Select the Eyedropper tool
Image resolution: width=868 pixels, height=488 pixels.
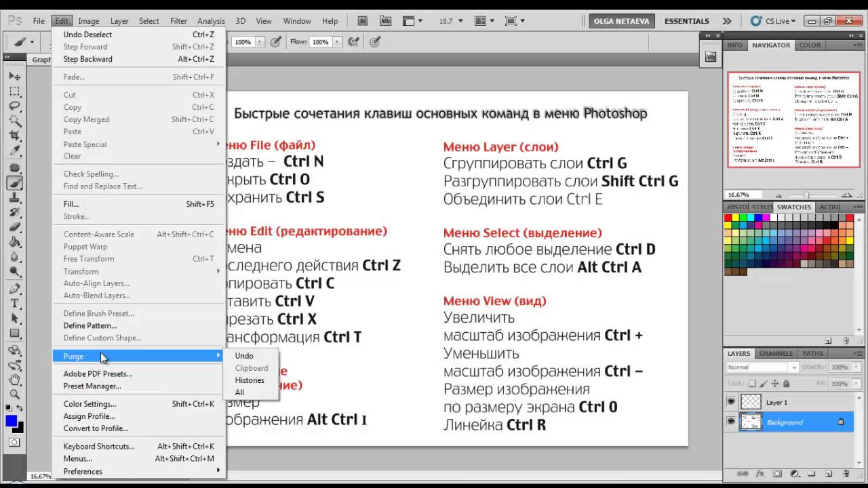[14, 151]
